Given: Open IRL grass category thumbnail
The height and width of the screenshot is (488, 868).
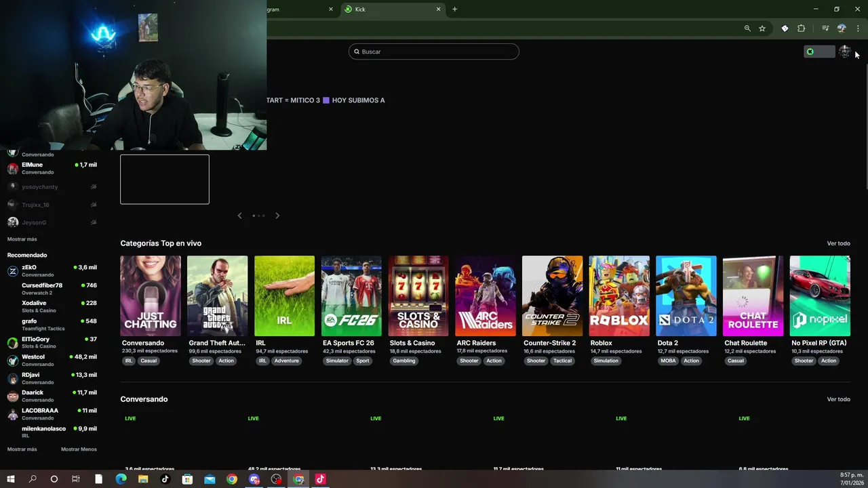Looking at the screenshot, I should (284, 296).
